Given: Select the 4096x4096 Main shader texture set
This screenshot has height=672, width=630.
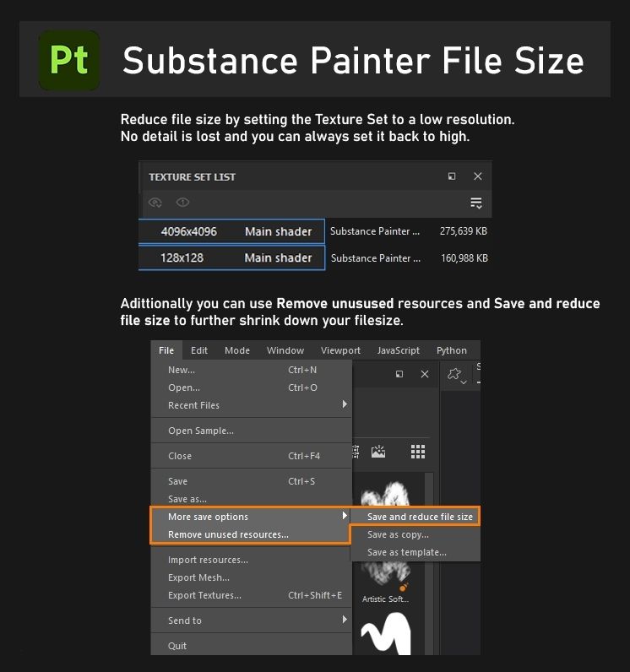Looking at the screenshot, I should [x=231, y=231].
